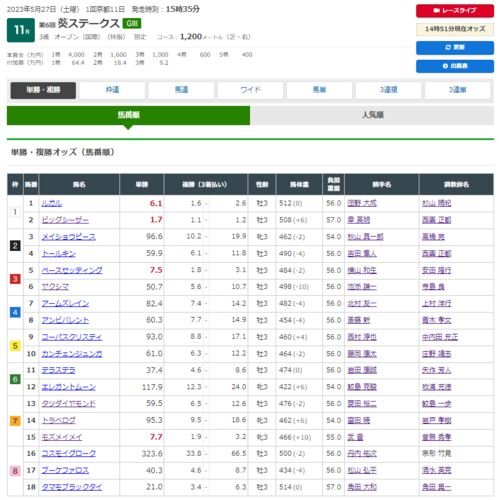
Task: Open jockey link in horse 1 row
Action: [362, 203]
